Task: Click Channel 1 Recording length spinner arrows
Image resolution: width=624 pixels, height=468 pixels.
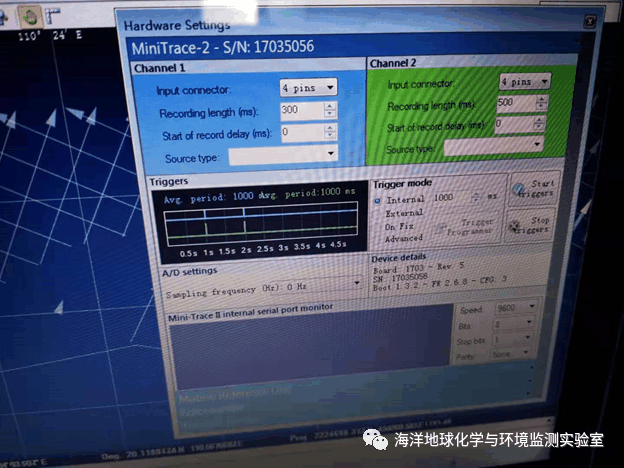Action: pos(331,110)
